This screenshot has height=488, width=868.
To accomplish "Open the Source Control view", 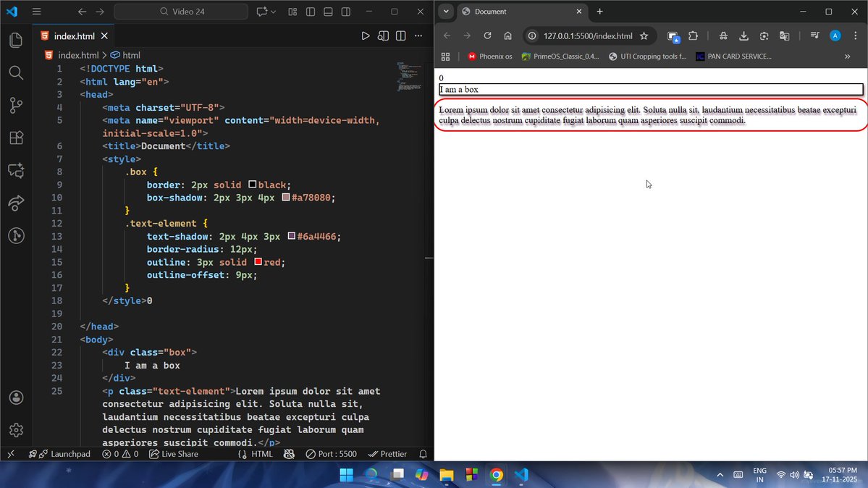I will pyautogui.click(x=16, y=105).
